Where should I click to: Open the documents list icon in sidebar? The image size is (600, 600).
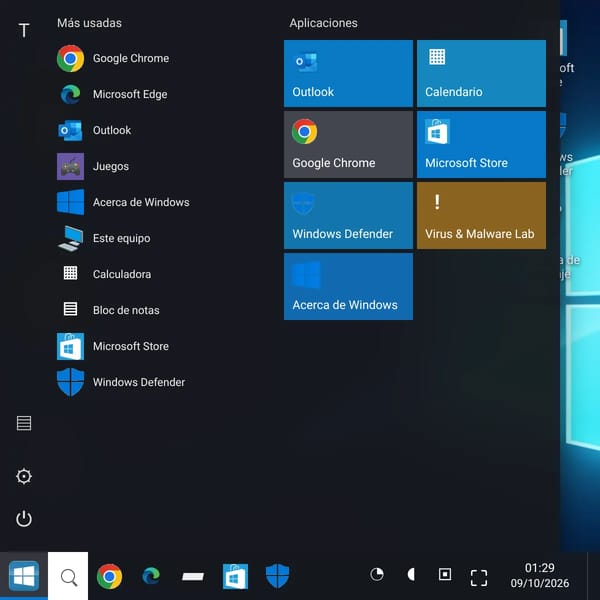24,423
